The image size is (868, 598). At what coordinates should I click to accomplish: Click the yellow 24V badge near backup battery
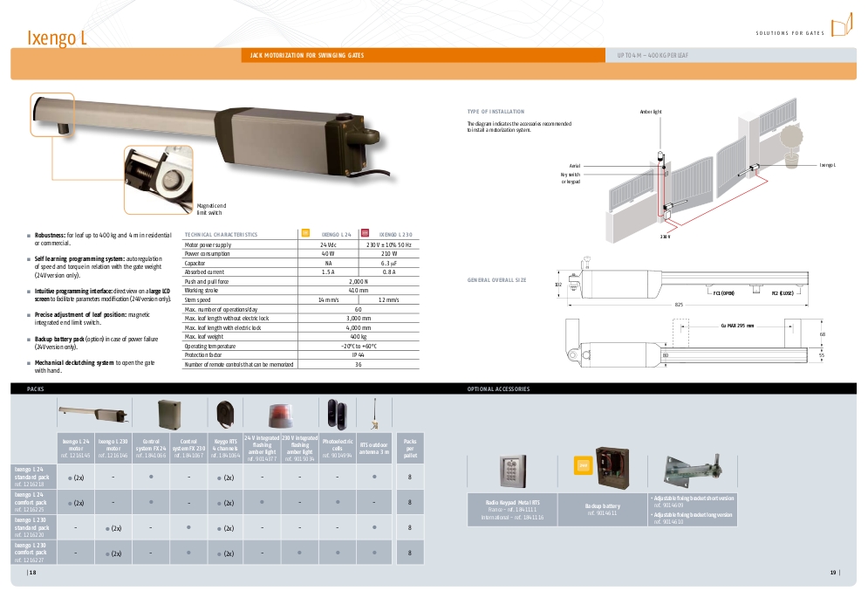[x=583, y=465]
